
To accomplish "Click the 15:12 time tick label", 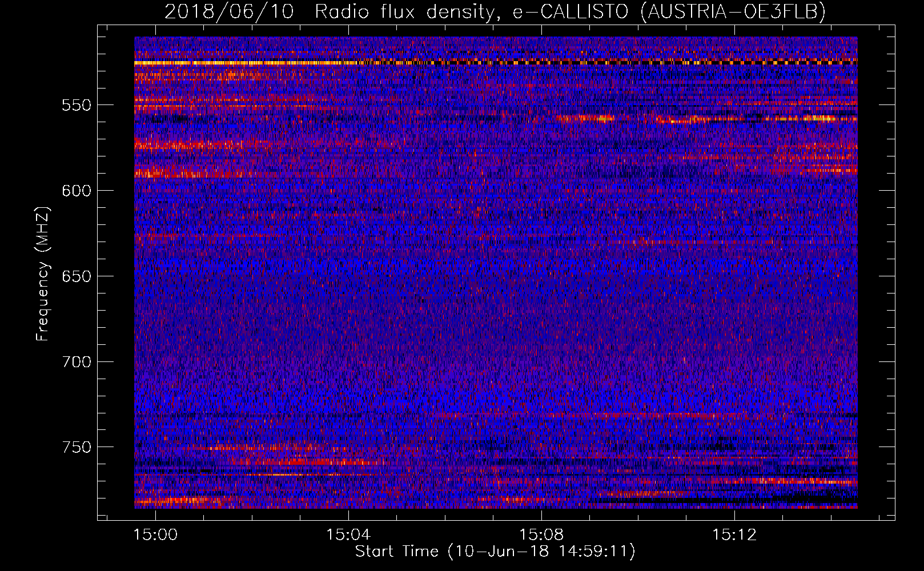I will click(x=734, y=535).
